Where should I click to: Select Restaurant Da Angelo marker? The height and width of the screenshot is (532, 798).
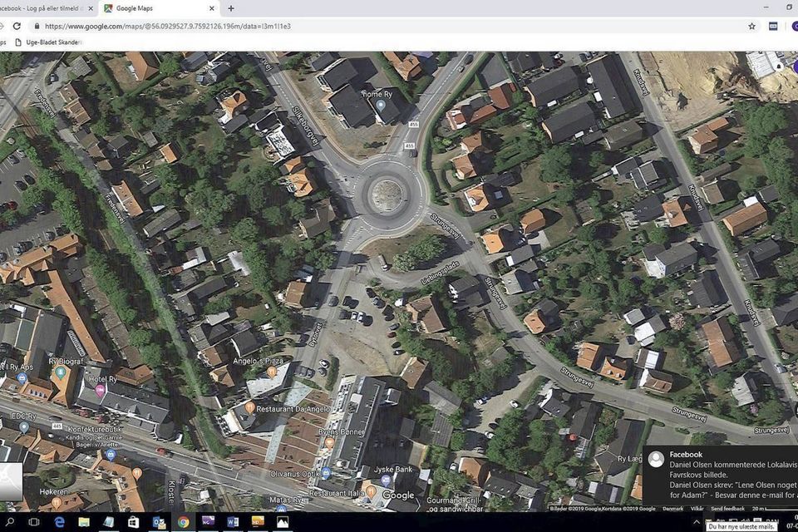point(249,407)
